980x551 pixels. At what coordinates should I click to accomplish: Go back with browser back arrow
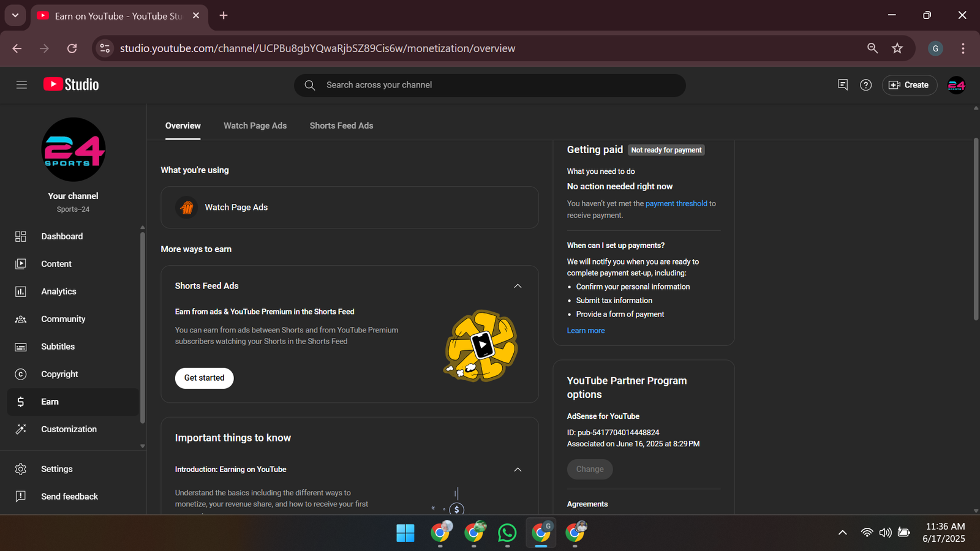click(17, 48)
